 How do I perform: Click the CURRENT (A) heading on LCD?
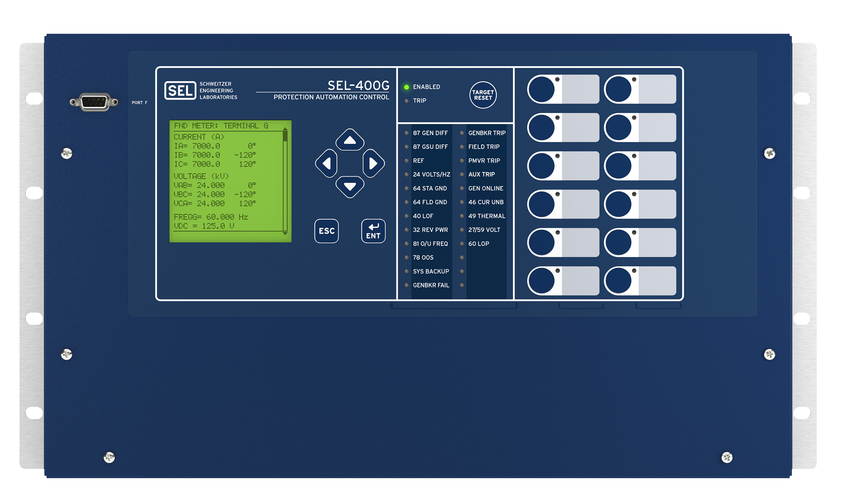(199, 137)
